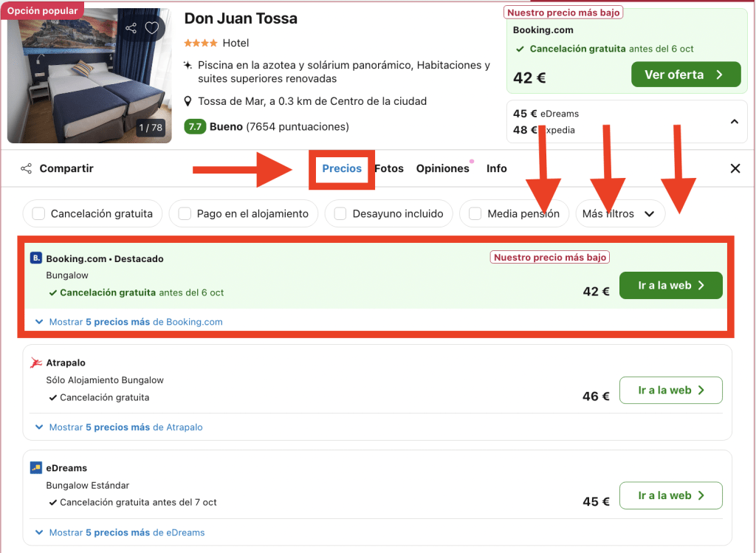Select the Info tab
This screenshot has width=756, height=553.
click(497, 168)
